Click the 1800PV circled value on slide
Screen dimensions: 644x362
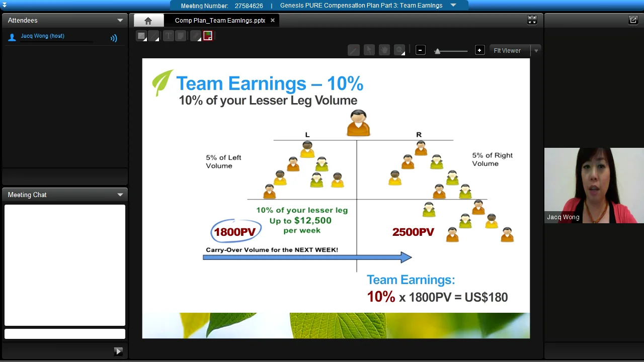pyautogui.click(x=235, y=232)
